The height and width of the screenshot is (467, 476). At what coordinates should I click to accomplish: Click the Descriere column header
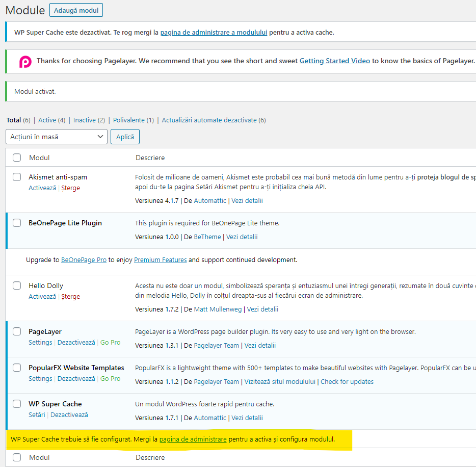(x=150, y=158)
